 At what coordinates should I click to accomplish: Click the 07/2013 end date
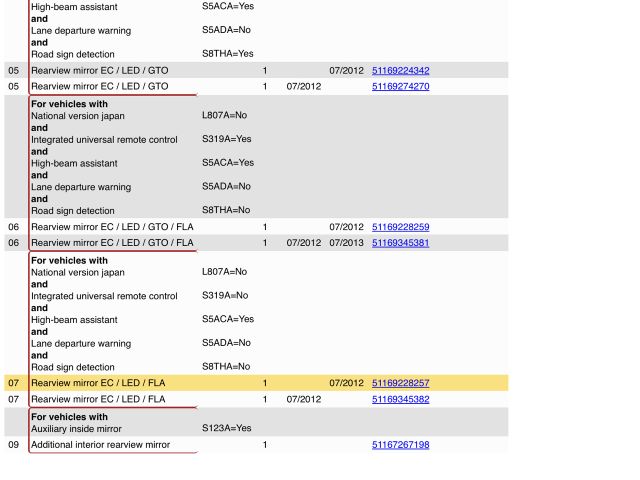pyautogui.click(x=346, y=243)
